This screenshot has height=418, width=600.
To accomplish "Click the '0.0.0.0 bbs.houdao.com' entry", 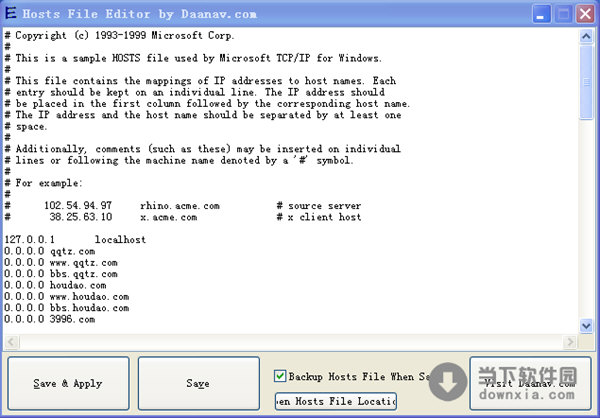I will click(x=67, y=308).
